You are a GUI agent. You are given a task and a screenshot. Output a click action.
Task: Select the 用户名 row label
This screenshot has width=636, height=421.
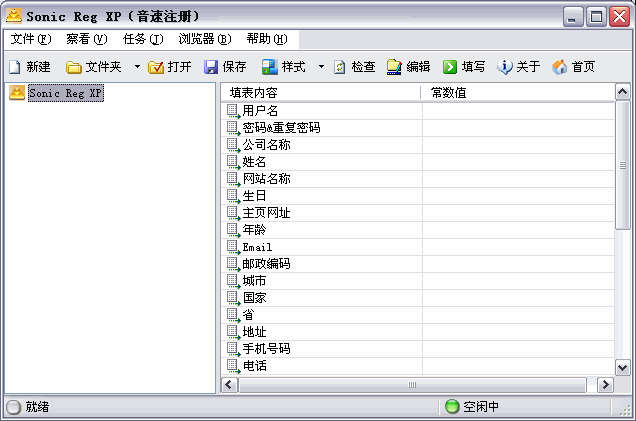point(260,111)
